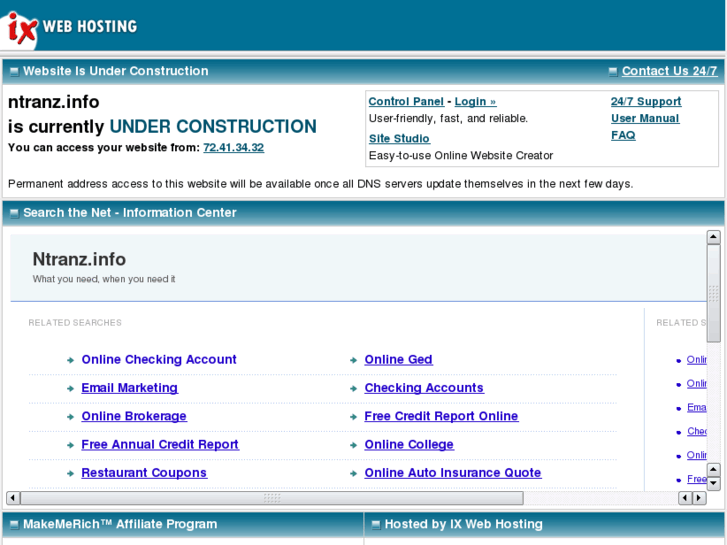This screenshot has height=545, width=727.
Task: Click arrow bullet beside Online Brokerage
Action: click(x=70, y=417)
